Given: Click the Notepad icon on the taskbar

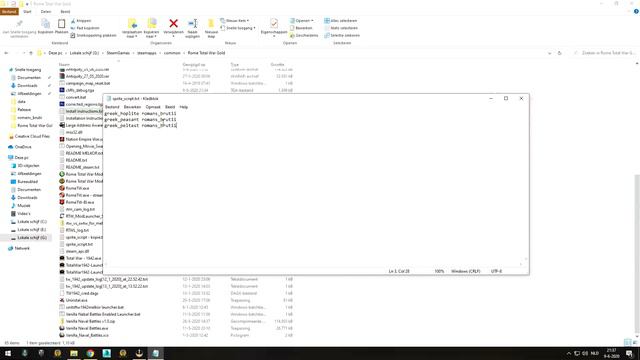Looking at the screenshot, I should 156,353.
